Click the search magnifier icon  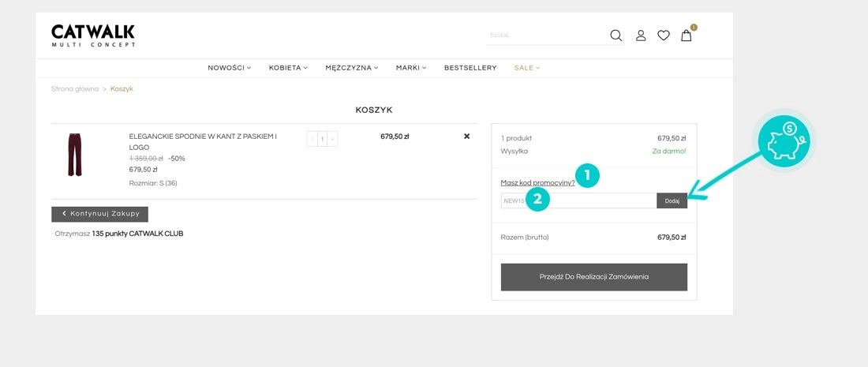tap(616, 36)
